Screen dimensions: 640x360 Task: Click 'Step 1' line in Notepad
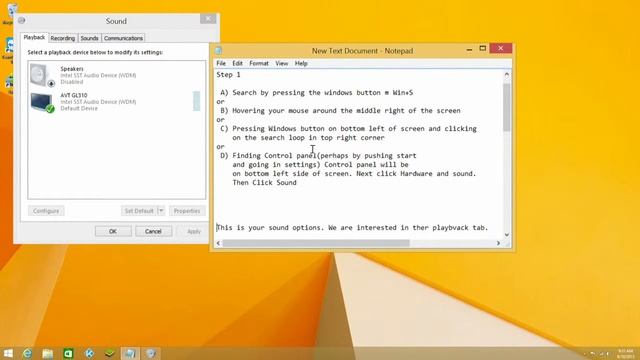click(228, 75)
